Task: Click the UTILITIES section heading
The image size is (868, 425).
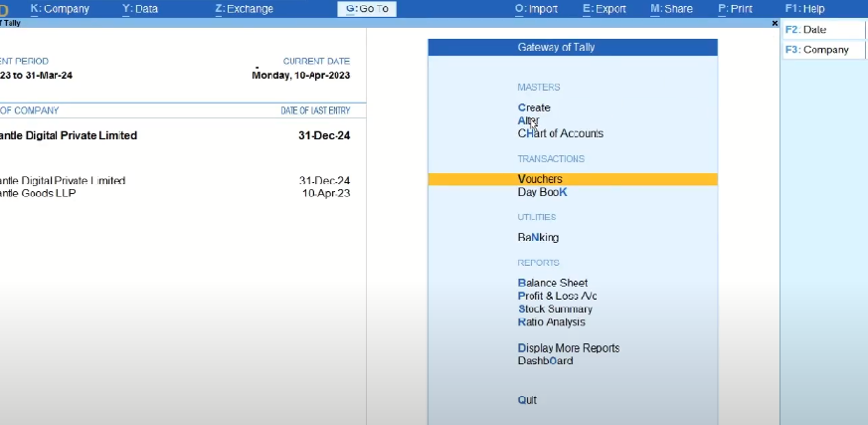Action: pos(537,217)
